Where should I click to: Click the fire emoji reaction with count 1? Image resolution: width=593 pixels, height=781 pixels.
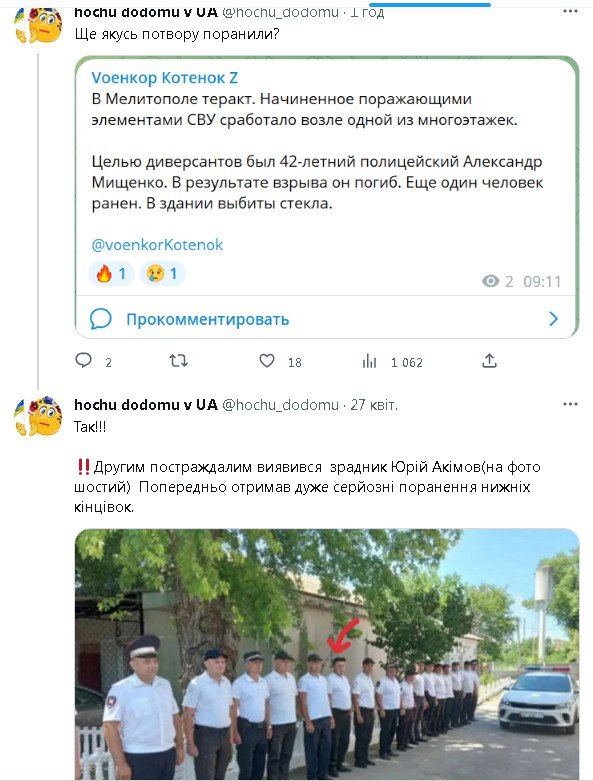coord(111,273)
